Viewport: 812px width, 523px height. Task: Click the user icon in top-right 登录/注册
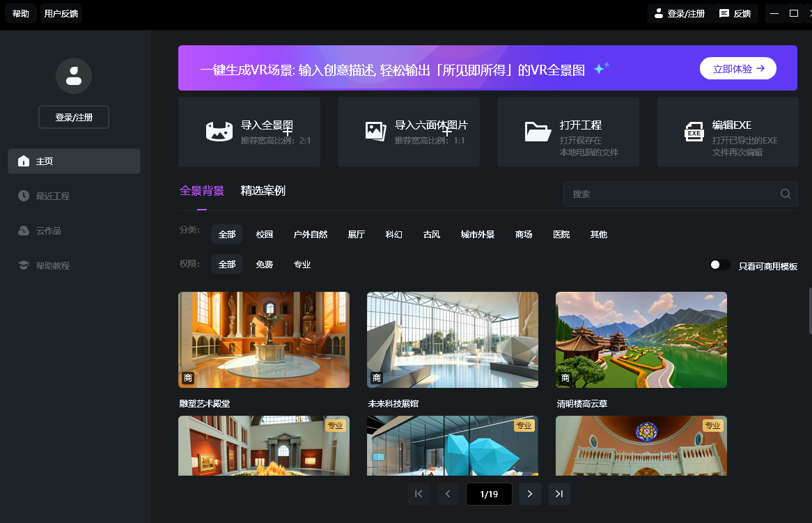(658, 13)
